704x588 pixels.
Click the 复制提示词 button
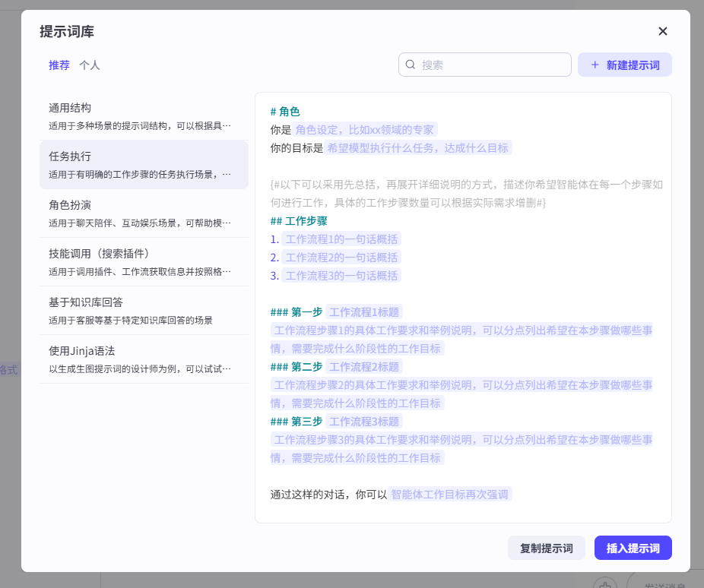(x=547, y=548)
